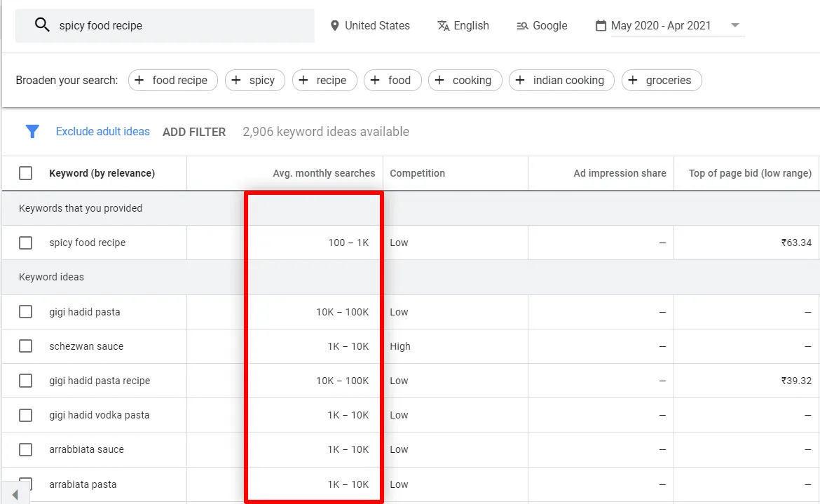The height and width of the screenshot is (504, 820).
Task: Check the 'gigi hadid pasta' row
Action: coord(26,312)
